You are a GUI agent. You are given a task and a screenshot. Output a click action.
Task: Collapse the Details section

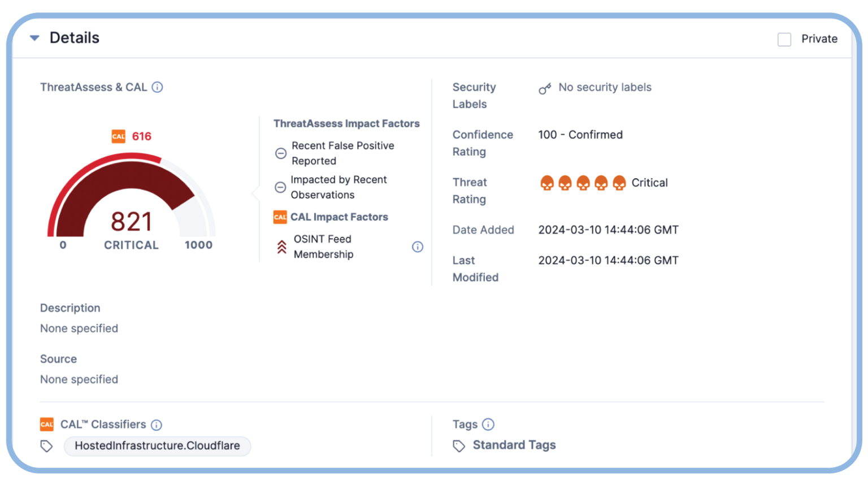point(35,37)
